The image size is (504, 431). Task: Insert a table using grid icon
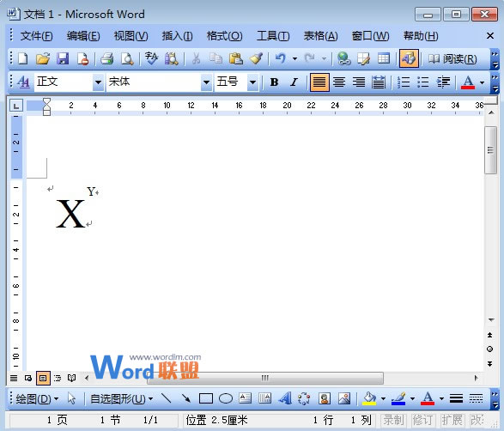[384, 59]
